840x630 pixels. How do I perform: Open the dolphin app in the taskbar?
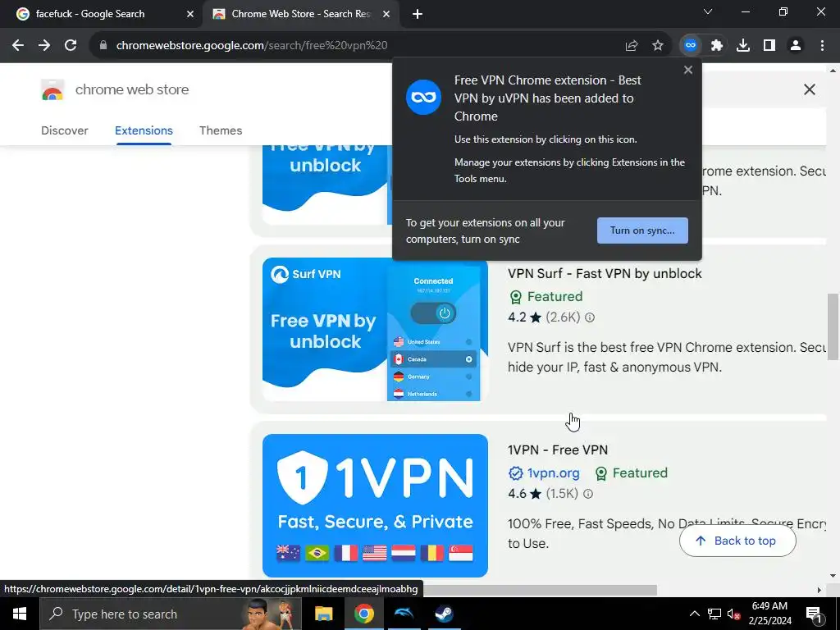404,614
